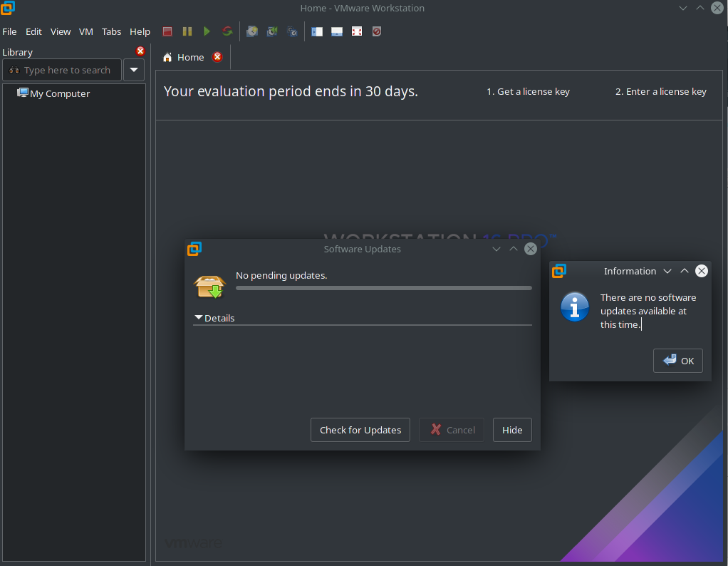Toggle the thumbnail bar view icon
Image resolution: width=728 pixels, height=566 pixels.
tap(337, 31)
